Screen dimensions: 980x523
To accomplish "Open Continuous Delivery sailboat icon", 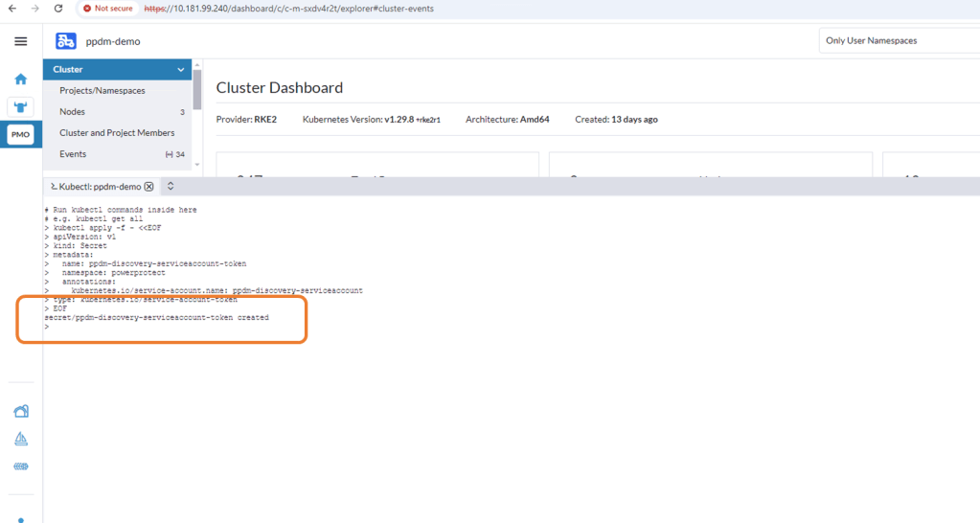I will [20, 439].
